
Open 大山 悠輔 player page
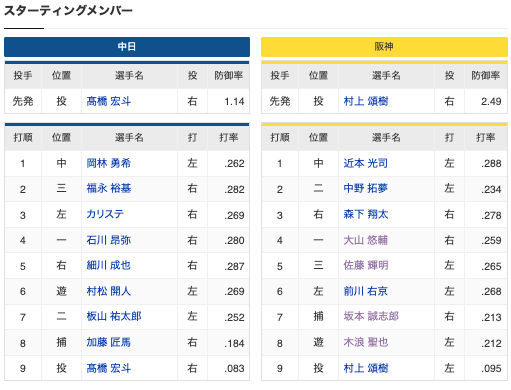366,240
